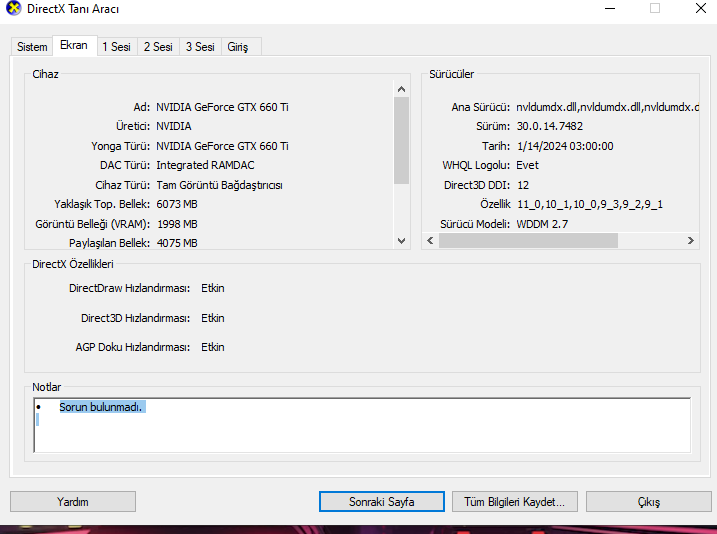This screenshot has width=717, height=534.
Task: Open the 3 Sesi tab
Action: [x=200, y=47]
